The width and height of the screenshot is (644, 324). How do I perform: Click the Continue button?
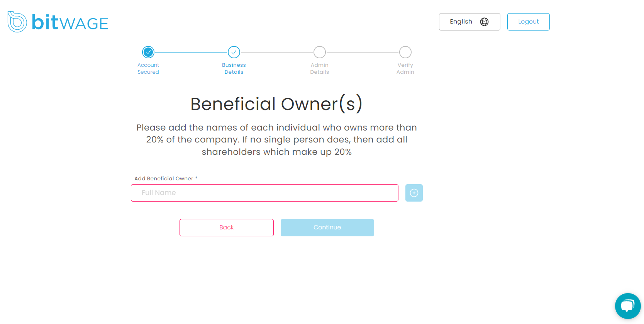tap(327, 227)
